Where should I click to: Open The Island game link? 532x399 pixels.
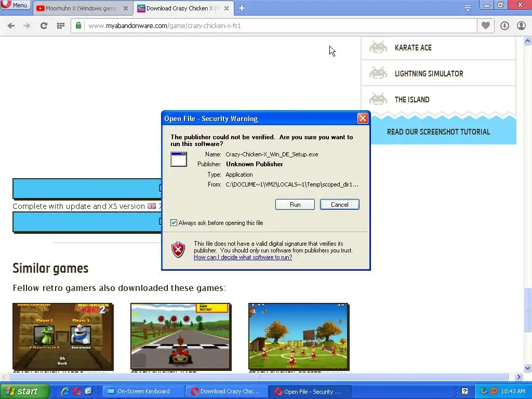click(x=412, y=100)
